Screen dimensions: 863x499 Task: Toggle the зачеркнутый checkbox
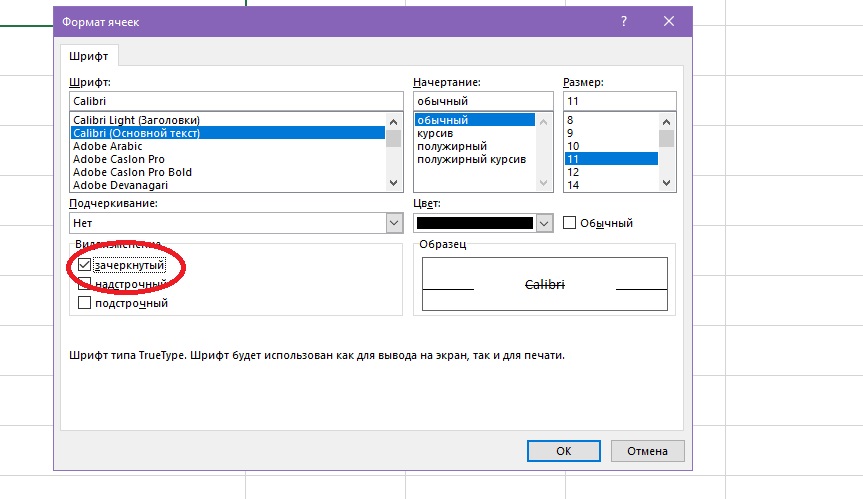[85, 265]
